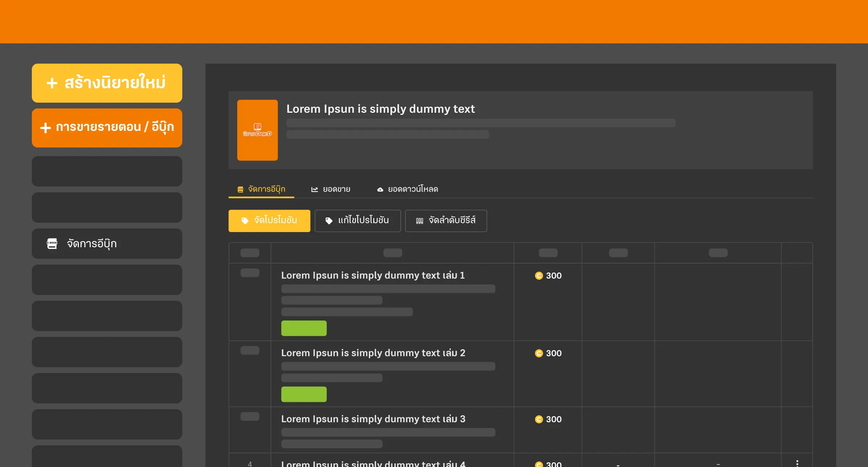Click the title Lorem Ipsun is simply dummy text

point(380,109)
